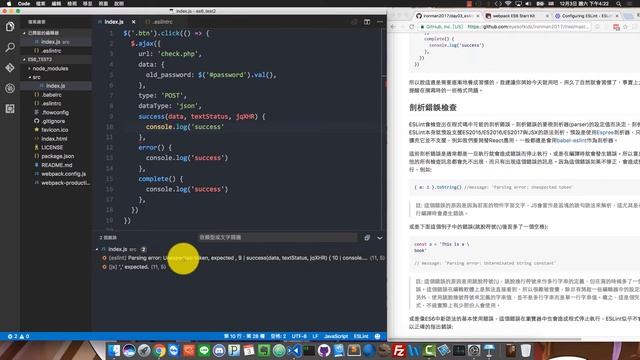Select LICENSE in file explorer
The height and width of the screenshot is (360, 640).
56,147
